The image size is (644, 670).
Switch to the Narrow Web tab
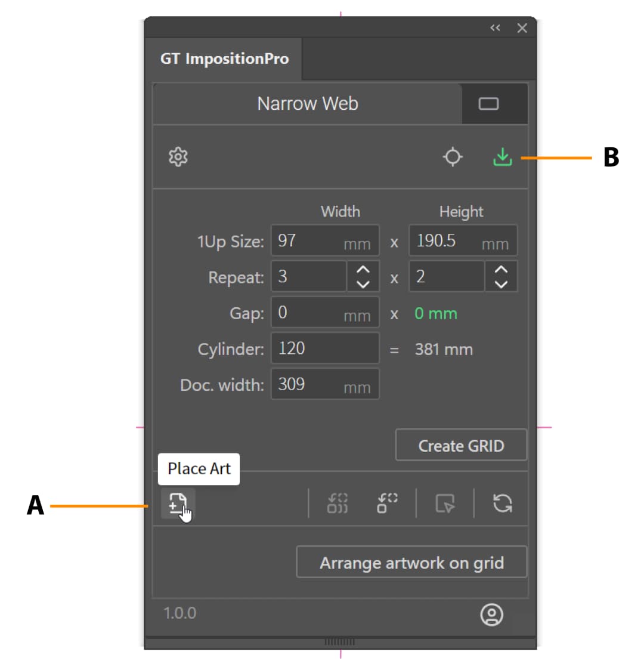307,104
